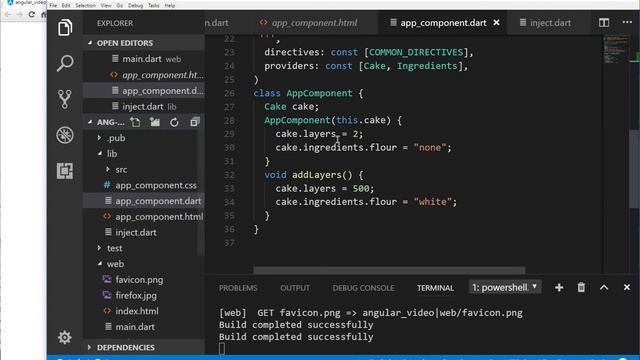Screen dimensions: 640x360
Task: Open the View menu
Action: (x=106, y=5)
